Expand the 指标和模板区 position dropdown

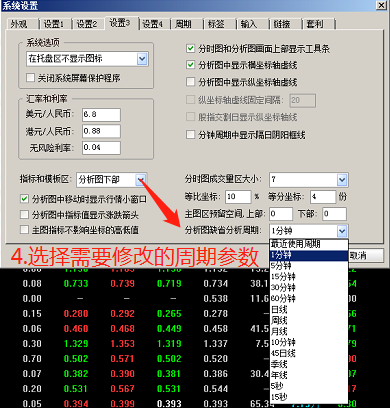(x=141, y=180)
